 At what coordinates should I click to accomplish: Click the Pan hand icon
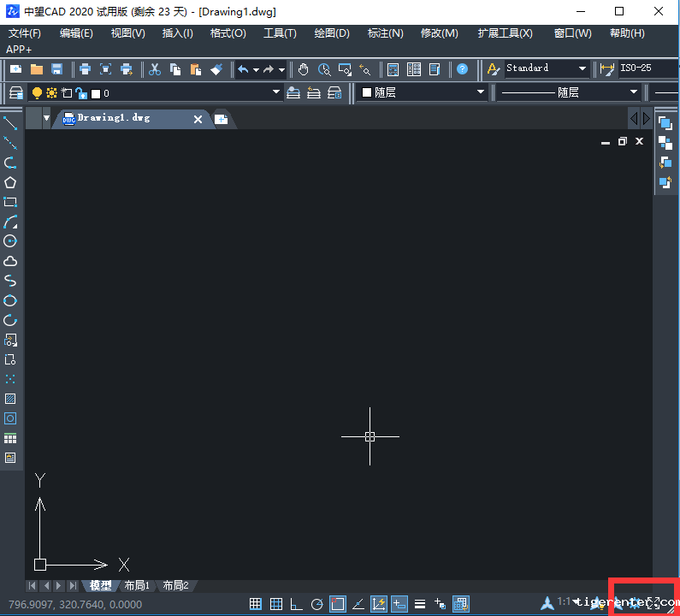click(304, 69)
